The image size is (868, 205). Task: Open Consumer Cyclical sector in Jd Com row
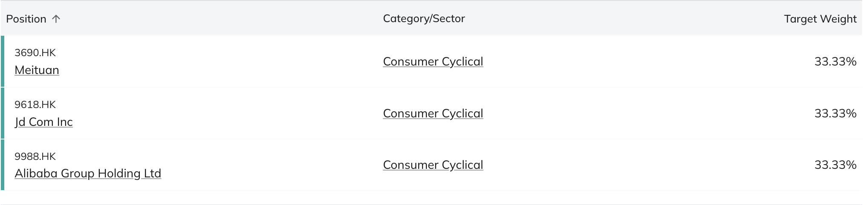click(433, 113)
